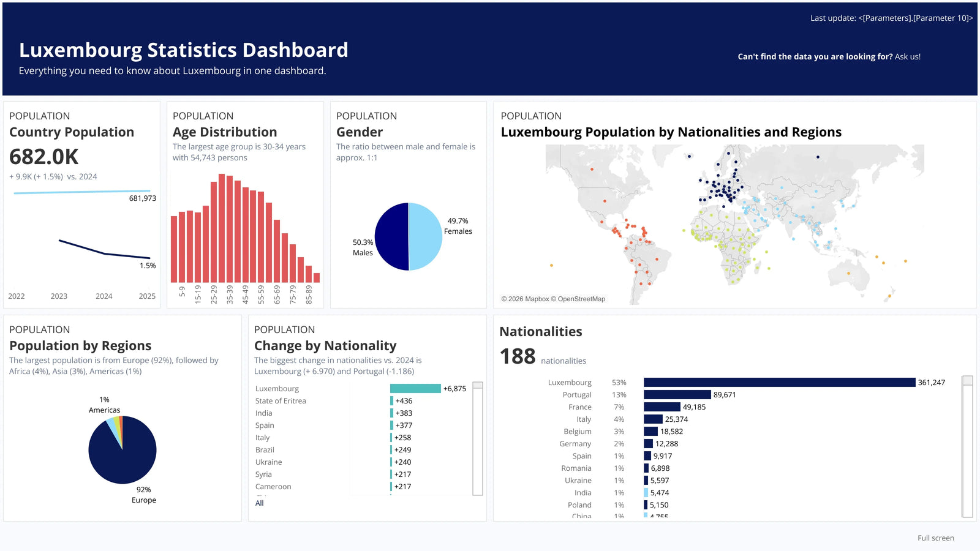Screen dimensions: 980x551
Task: Click the light blue population trend line
Action: 82,192
